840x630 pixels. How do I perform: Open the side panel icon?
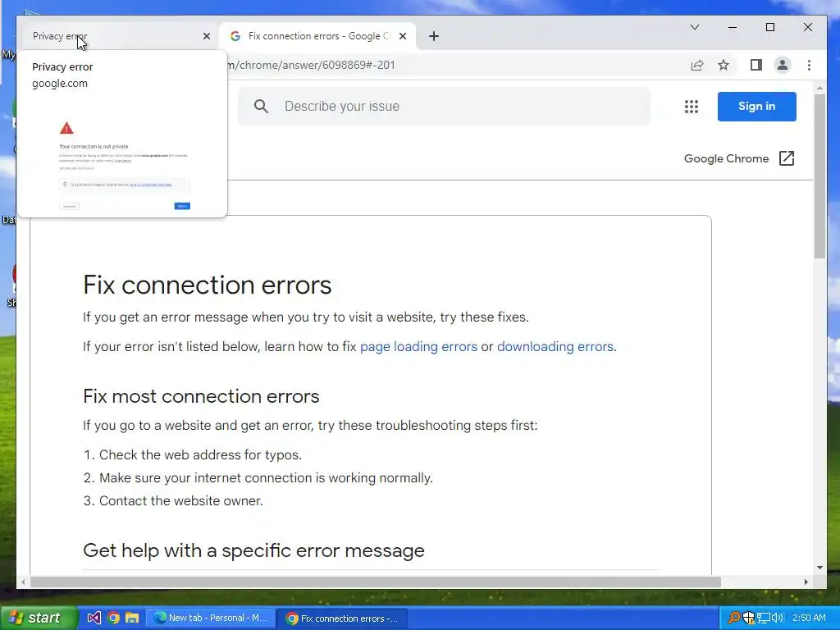(x=756, y=66)
